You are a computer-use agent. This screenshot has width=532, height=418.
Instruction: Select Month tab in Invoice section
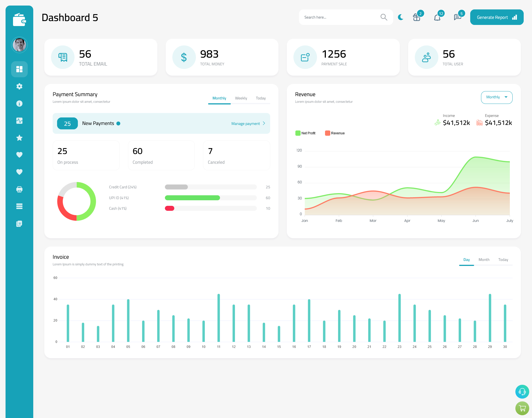(x=484, y=260)
